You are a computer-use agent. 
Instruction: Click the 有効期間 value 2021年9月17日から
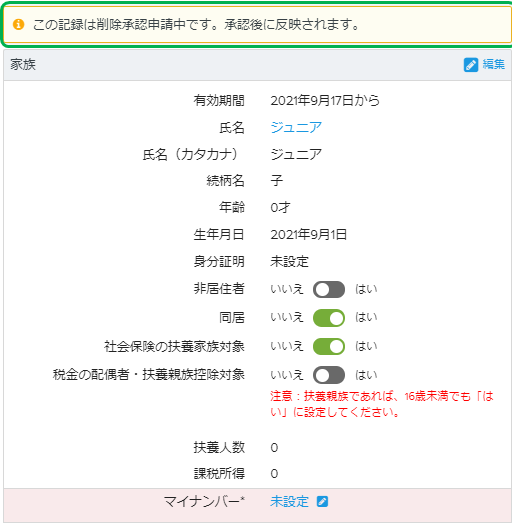click(325, 101)
